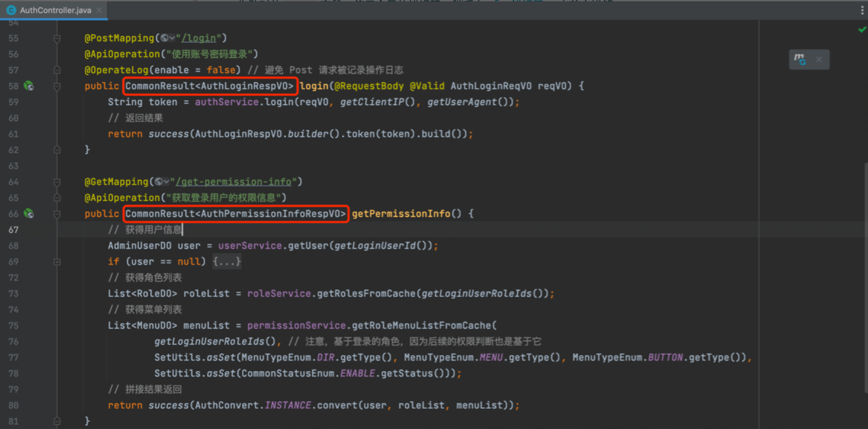Screen dimensions: 868x429
Task: Open the /get-permission-info URL mapping link
Action: (233, 182)
